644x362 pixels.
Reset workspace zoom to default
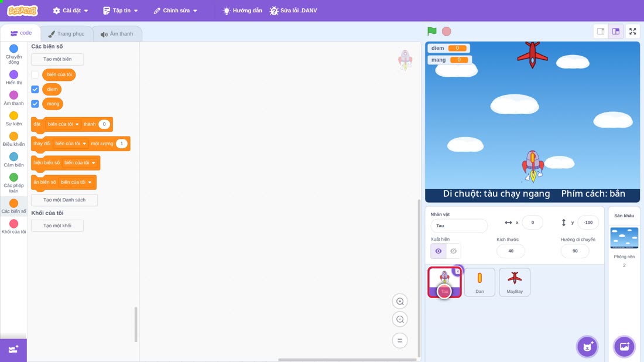pos(400,340)
